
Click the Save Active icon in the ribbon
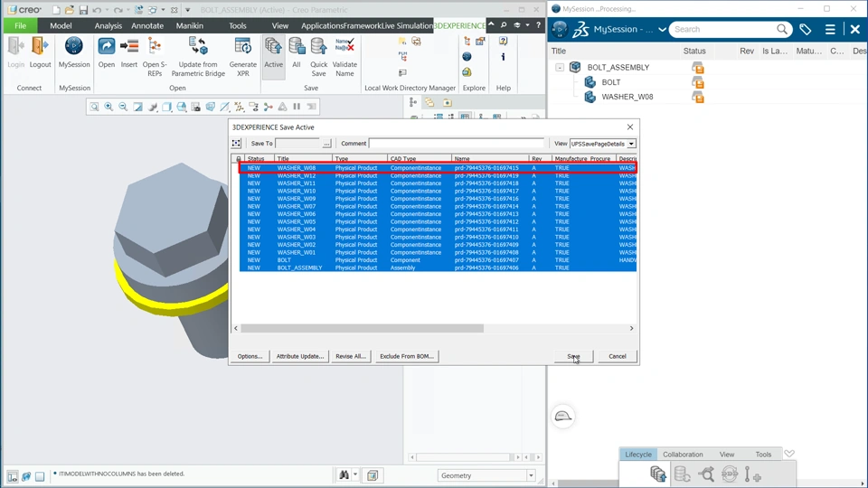(273, 46)
